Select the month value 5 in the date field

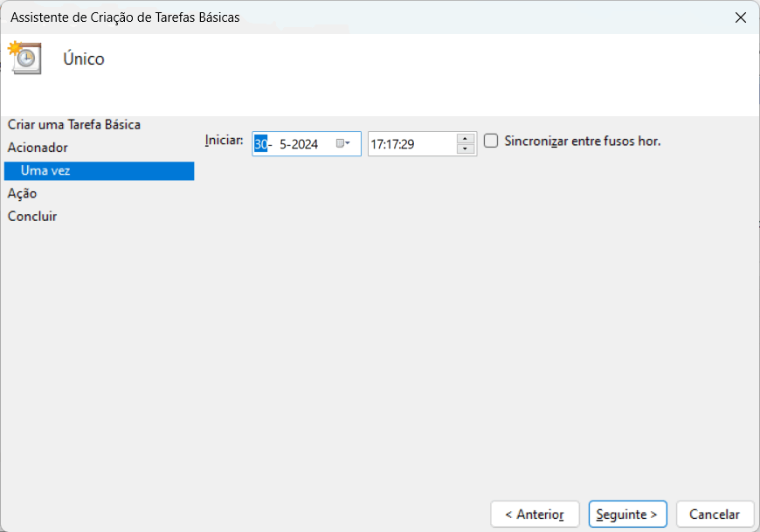[x=283, y=144]
